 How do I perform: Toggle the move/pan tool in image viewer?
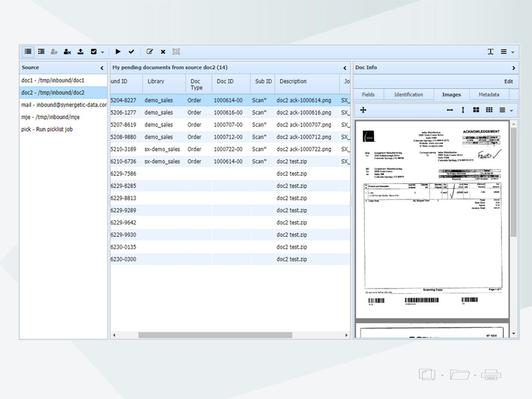(x=363, y=110)
